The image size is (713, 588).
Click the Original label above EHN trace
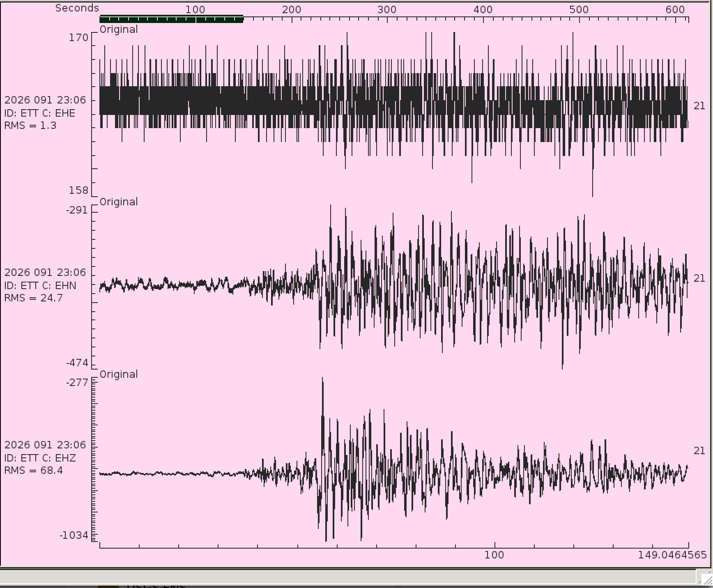119,202
